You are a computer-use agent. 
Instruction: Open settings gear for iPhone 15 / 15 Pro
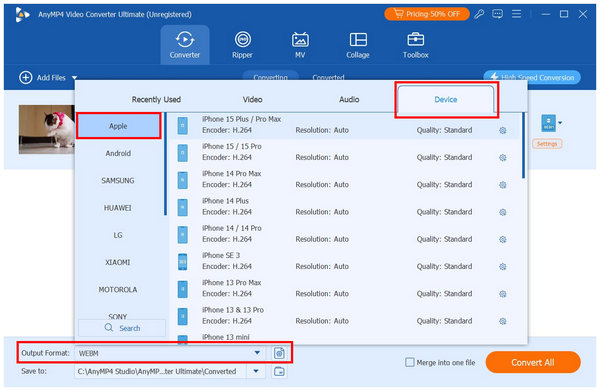click(503, 158)
